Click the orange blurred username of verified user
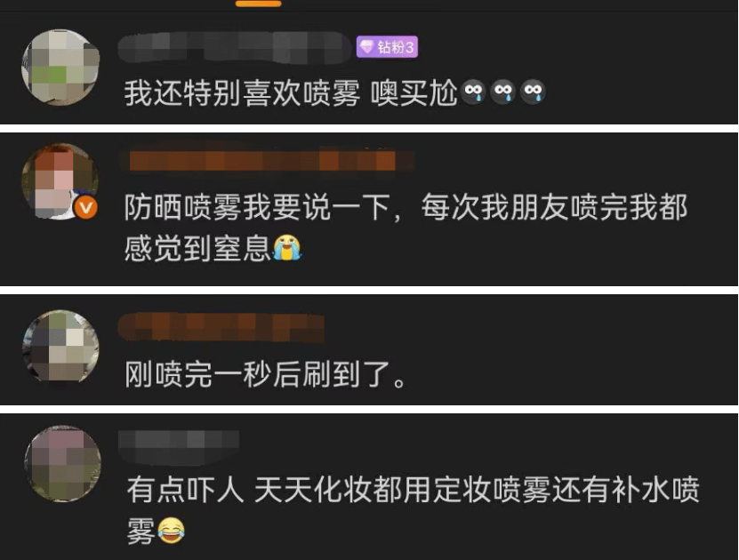Image resolution: width=739 pixels, height=560 pixels. pos(266,161)
